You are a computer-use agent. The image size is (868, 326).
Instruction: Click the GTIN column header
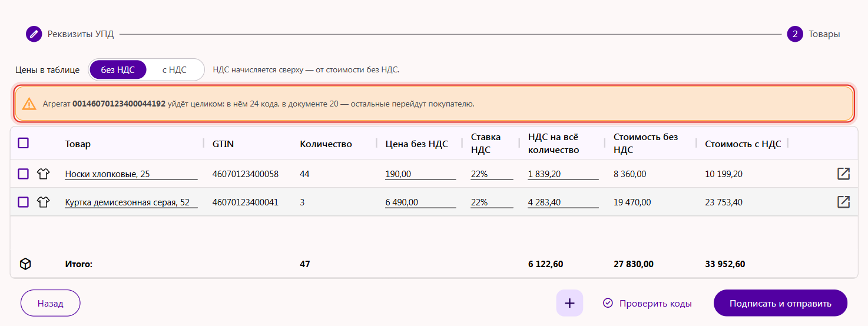pyautogui.click(x=223, y=144)
